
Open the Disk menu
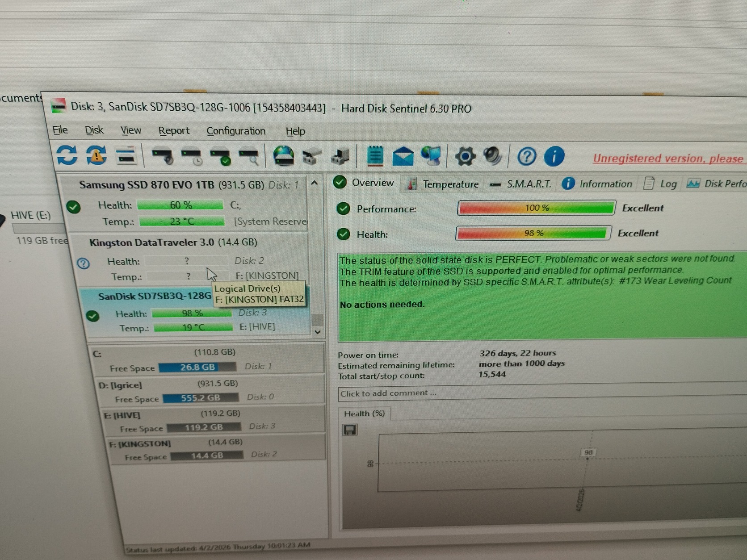(x=94, y=130)
